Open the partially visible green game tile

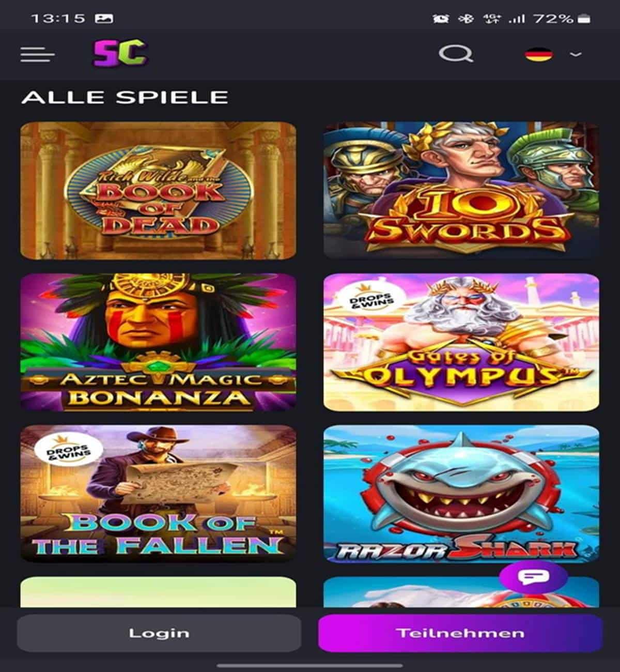coord(158,592)
